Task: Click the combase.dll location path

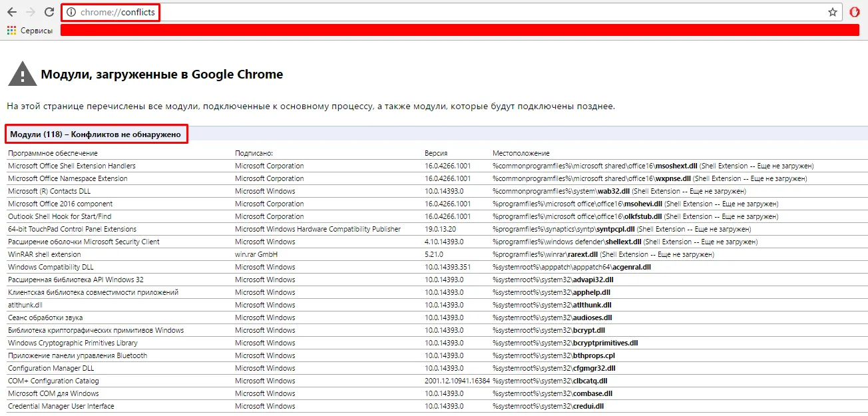Action: [x=552, y=393]
